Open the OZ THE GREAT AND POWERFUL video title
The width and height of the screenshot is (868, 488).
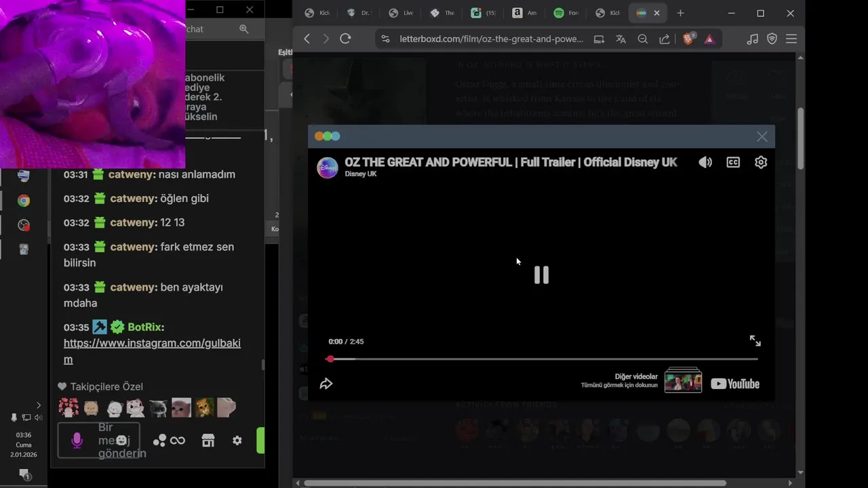pyautogui.click(x=511, y=162)
